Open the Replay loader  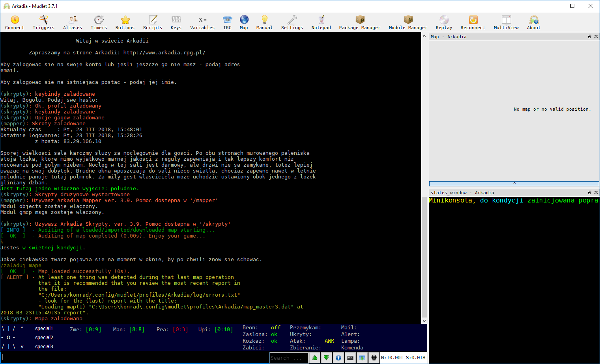[x=444, y=22]
